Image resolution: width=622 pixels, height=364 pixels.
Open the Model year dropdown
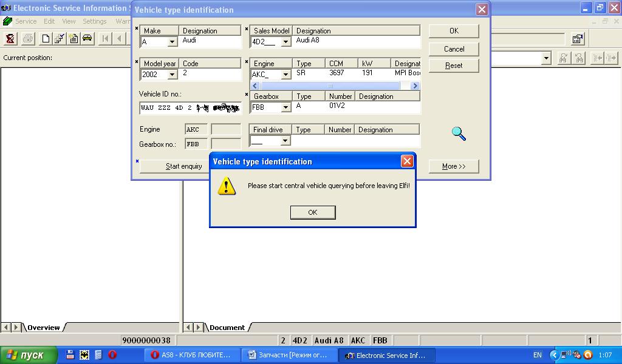(x=172, y=75)
